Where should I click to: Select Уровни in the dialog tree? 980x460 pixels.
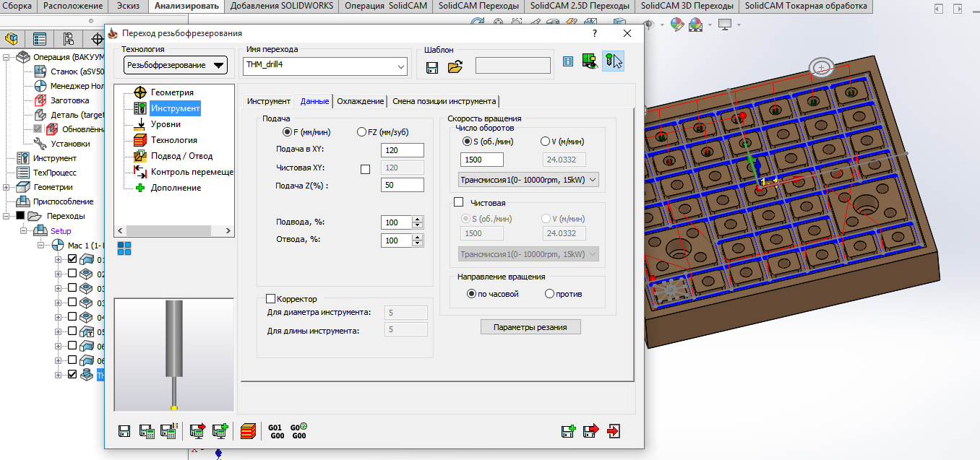(x=166, y=124)
